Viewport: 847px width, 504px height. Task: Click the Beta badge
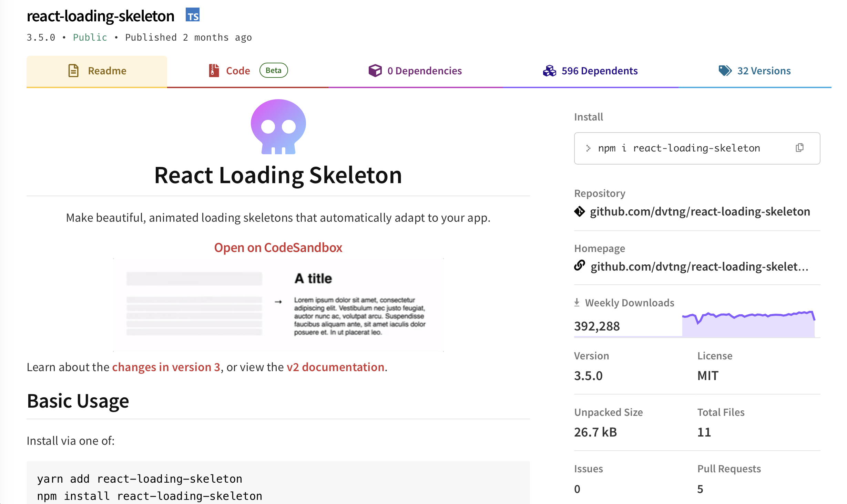point(274,70)
